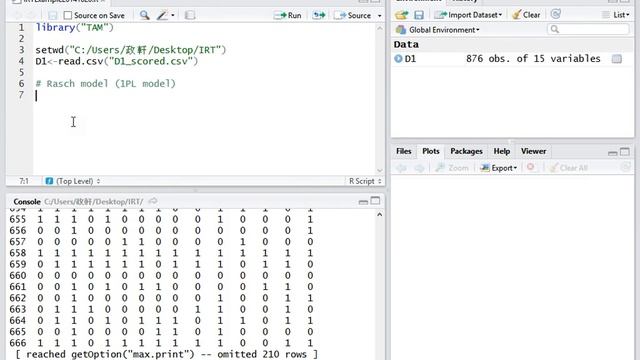
Task: Click the compile notebook icon
Action: coord(190,15)
